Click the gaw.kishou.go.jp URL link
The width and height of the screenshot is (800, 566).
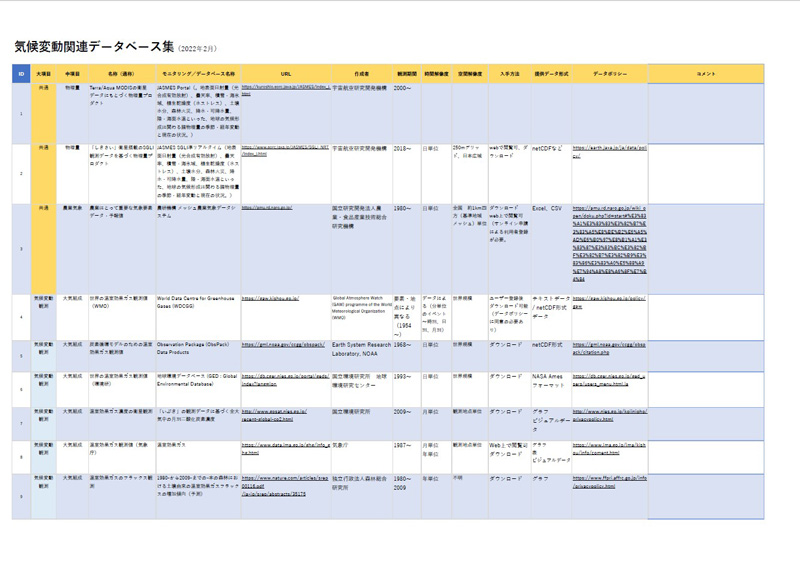tap(269, 298)
